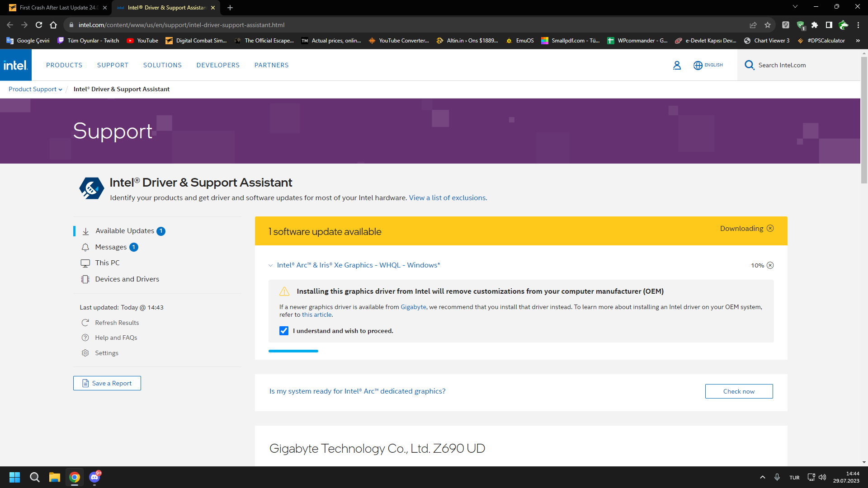Open the DEVELOPERS menu
Viewport: 868px width, 488px height.
pyautogui.click(x=218, y=65)
